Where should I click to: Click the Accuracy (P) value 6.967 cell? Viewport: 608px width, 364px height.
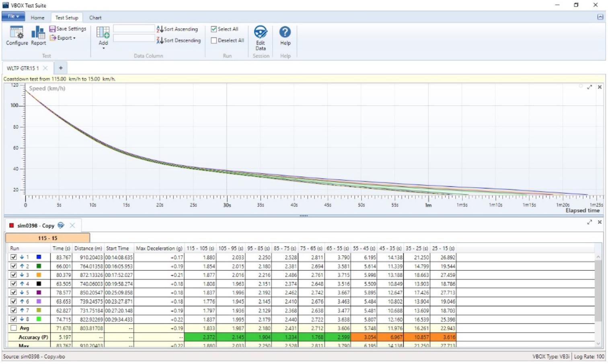[390, 337]
